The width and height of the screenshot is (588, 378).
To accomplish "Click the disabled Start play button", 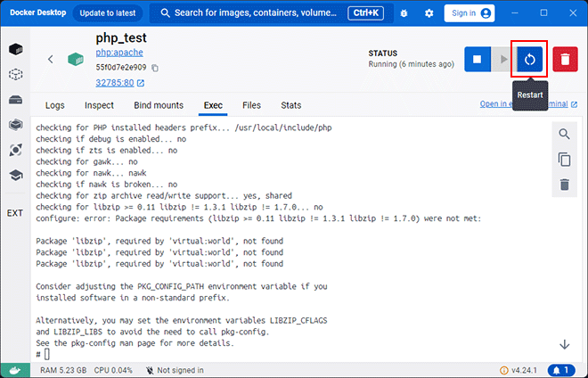I will click(x=503, y=60).
